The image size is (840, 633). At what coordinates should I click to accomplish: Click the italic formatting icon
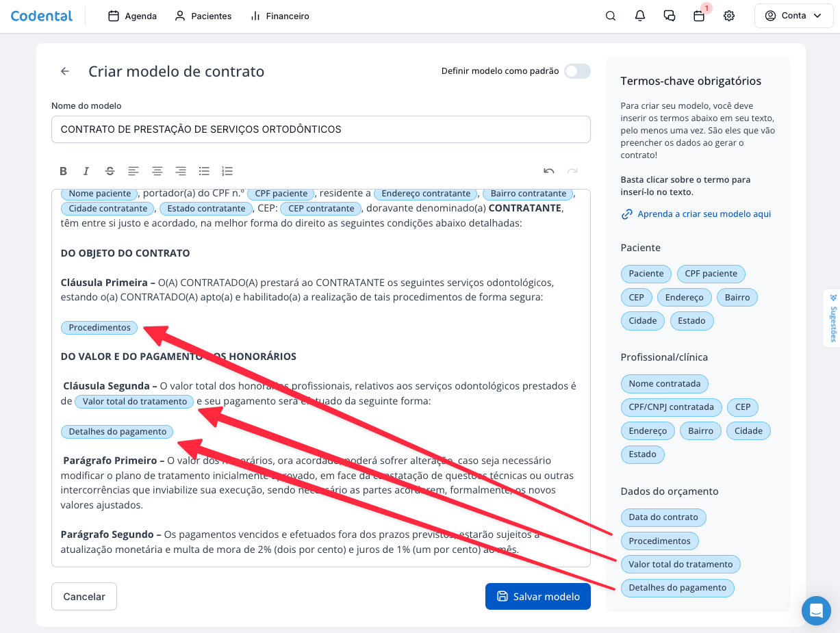[x=86, y=171]
